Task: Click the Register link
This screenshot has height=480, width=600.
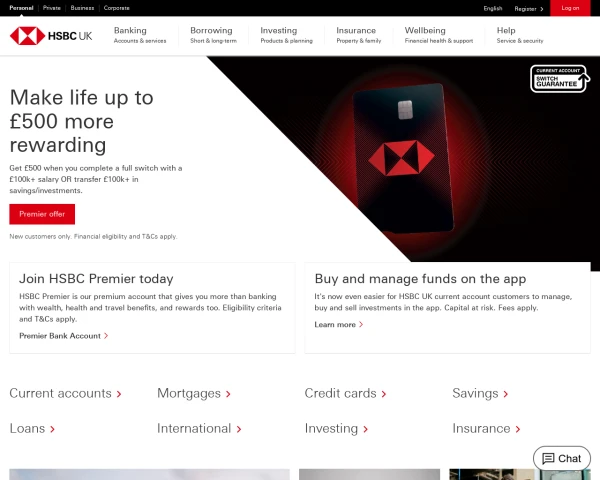Action: coord(525,9)
